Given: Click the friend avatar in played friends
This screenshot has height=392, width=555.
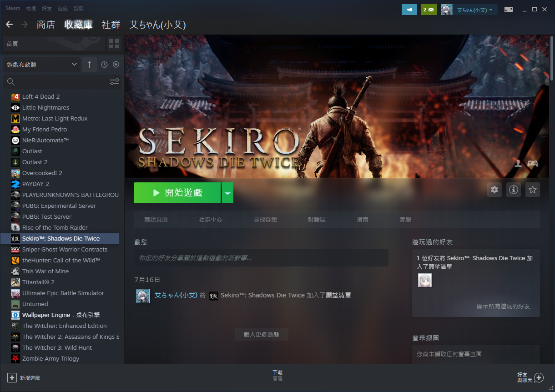Looking at the screenshot, I should [x=425, y=280].
